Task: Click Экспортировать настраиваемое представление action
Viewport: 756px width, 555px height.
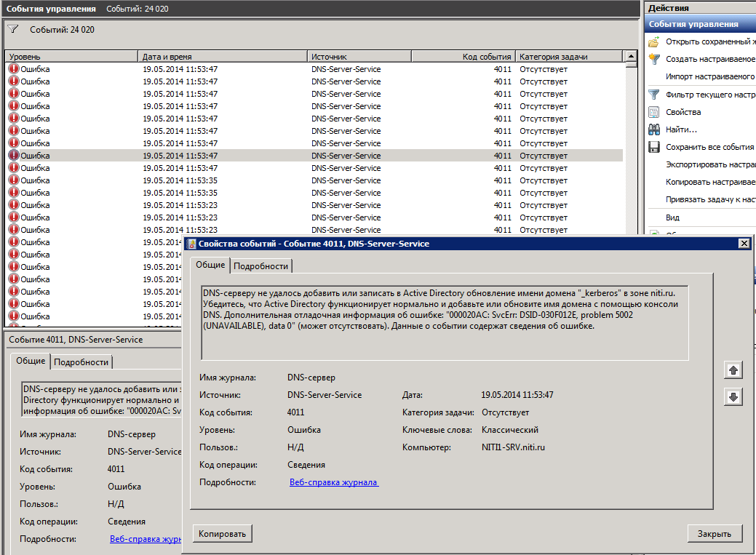Action: pos(711,164)
